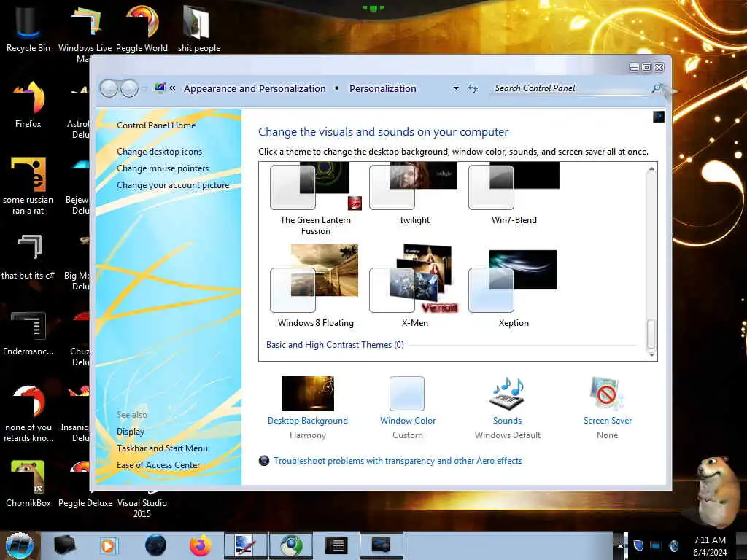Click the Control Panel address bar icon
The height and width of the screenshot is (560, 747).
[x=160, y=87]
